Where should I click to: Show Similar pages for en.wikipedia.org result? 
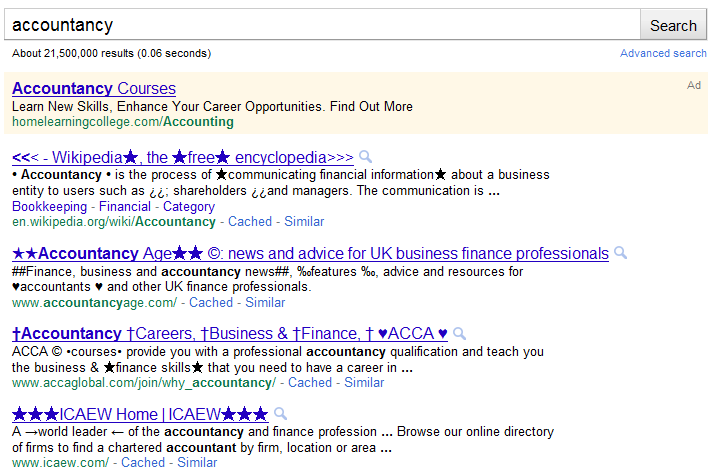tap(304, 222)
